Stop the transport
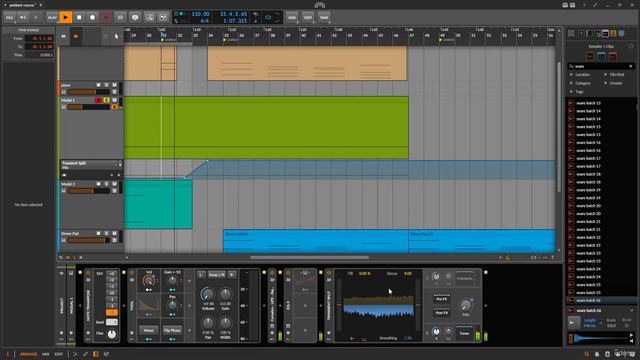Screen dimensions: 640x360 click(x=79, y=18)
